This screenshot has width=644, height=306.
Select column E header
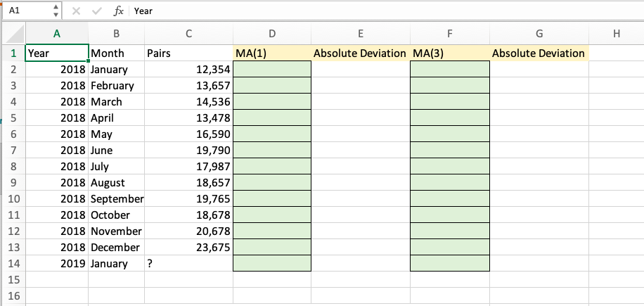(360, 34)
